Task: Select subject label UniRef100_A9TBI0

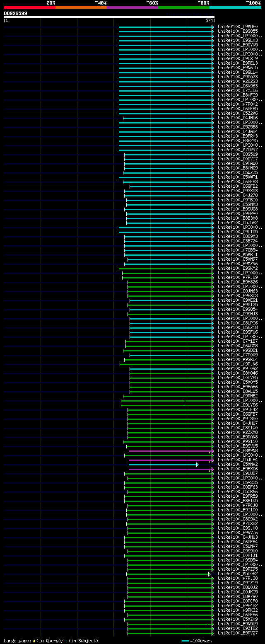Action: click(238, 200)
